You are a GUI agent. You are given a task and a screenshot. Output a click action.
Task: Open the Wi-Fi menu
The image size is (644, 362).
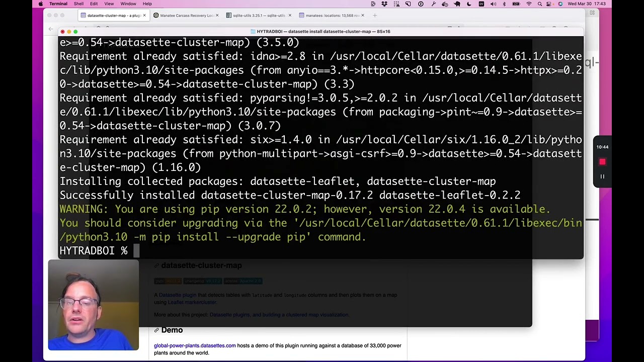(529, 4)
